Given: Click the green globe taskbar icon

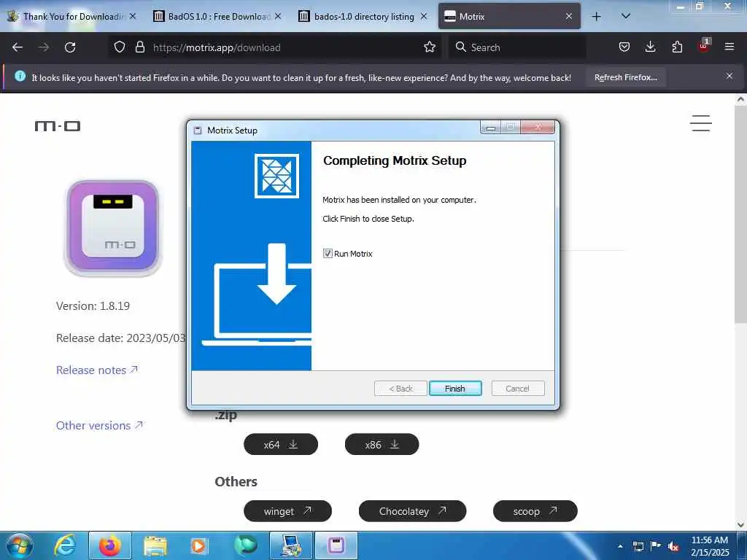Looking at the screenshot, I should (246, 545).
